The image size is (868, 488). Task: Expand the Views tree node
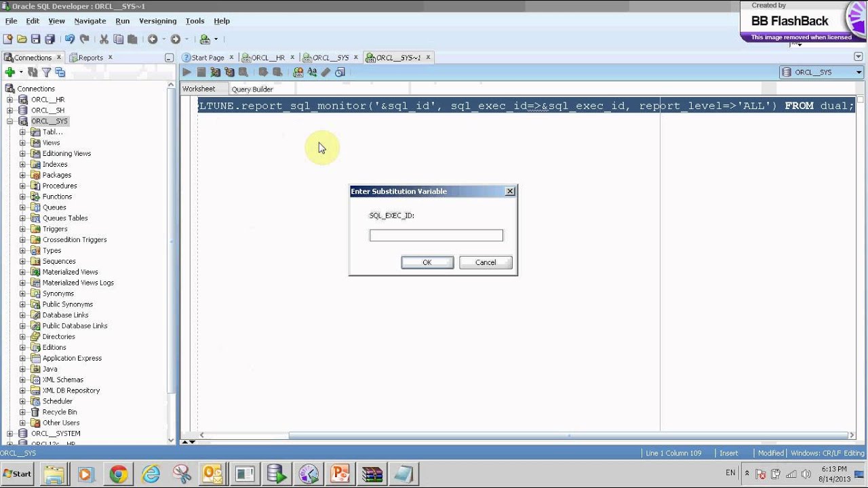[22, 143]
